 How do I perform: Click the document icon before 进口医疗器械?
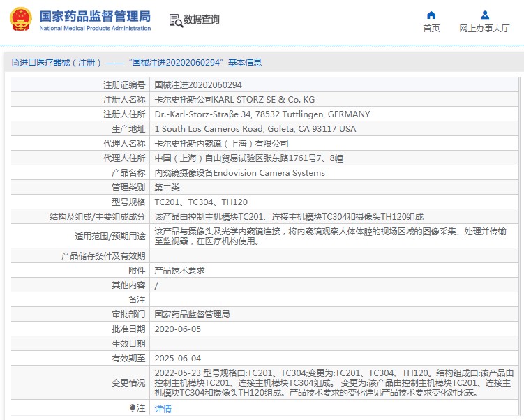15,63
